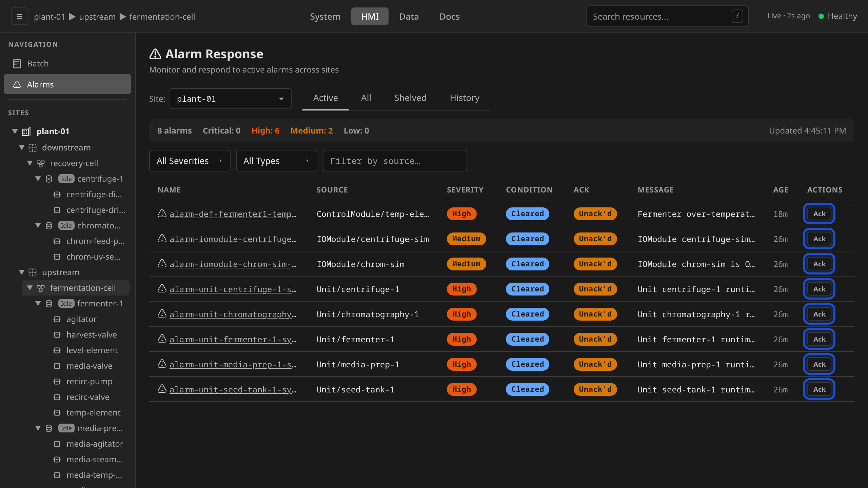
Task: Click the recirc-pump module icon
Action: tap(57, 382)
